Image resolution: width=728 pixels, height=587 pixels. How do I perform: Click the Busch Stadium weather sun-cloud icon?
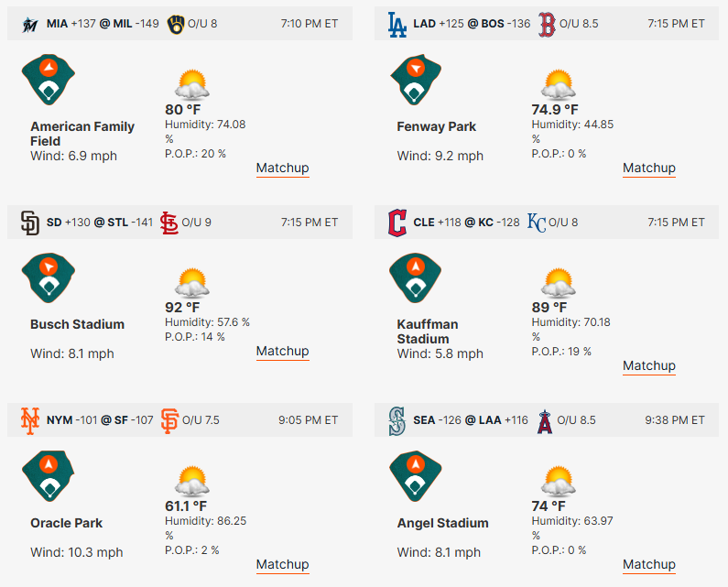[191, 283]
